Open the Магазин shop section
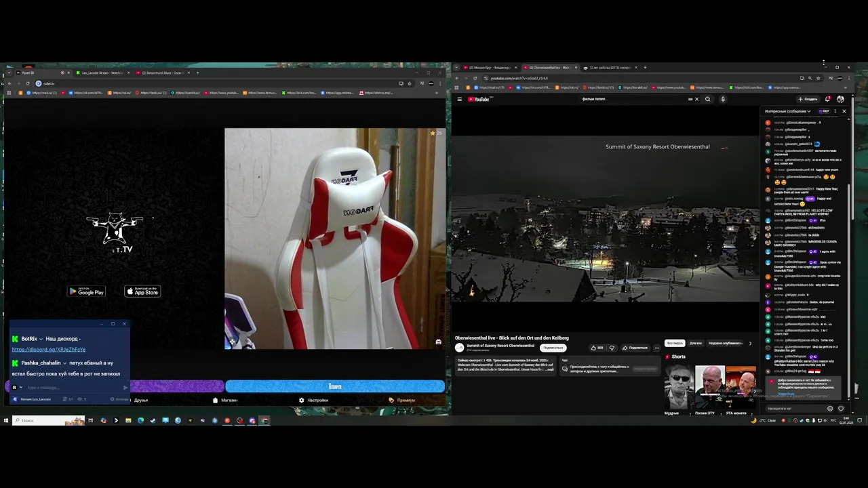 (x=225, y=401)
